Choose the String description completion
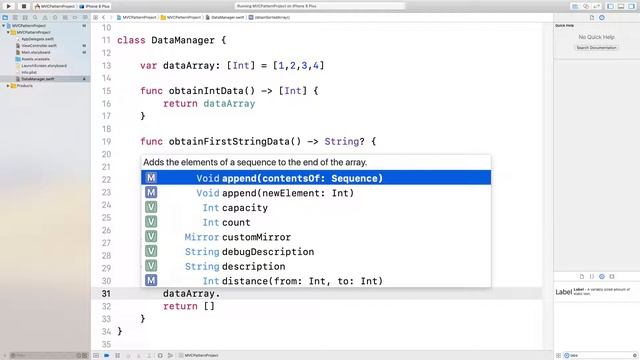Viewport: 640px width, 360px height. [x=316, y=266]
